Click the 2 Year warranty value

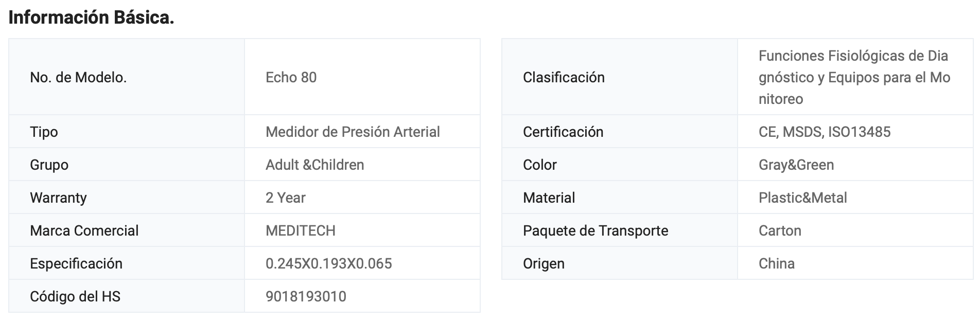[x=285, y=198]
